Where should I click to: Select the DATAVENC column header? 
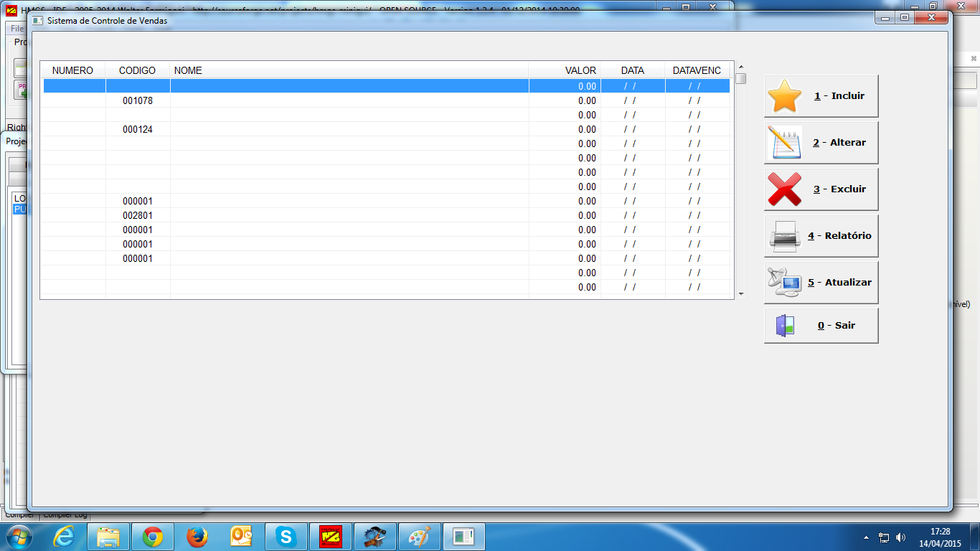tap(697, 70)
